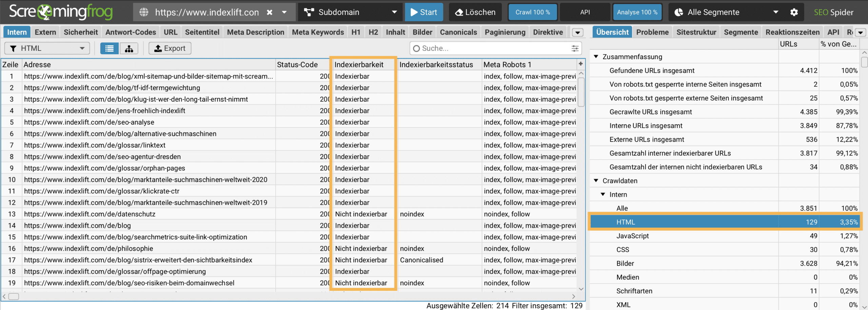
Task: Click the horizontal scrollbar thumb
Action: [x=14, y=296]
